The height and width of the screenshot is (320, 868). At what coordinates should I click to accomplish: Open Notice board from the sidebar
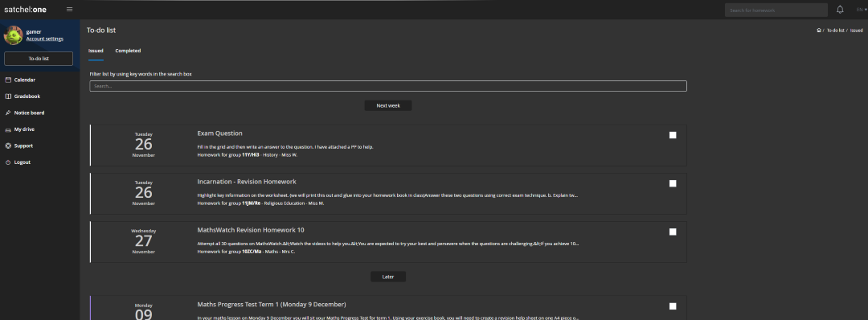coord(30,113)
